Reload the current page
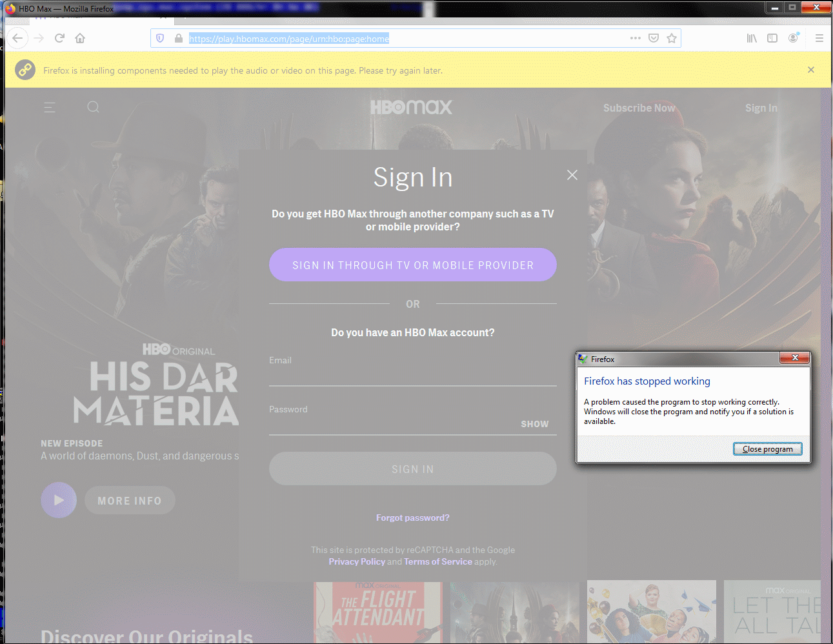The width and height of the screenshot is (833, 644). (59, 38)
